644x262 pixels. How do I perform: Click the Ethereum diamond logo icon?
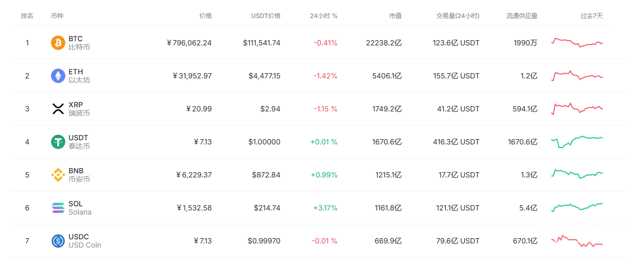(x=58, y=76)
